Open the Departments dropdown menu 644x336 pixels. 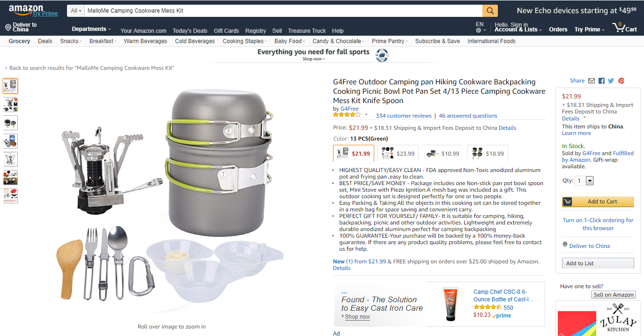point(91,29)
